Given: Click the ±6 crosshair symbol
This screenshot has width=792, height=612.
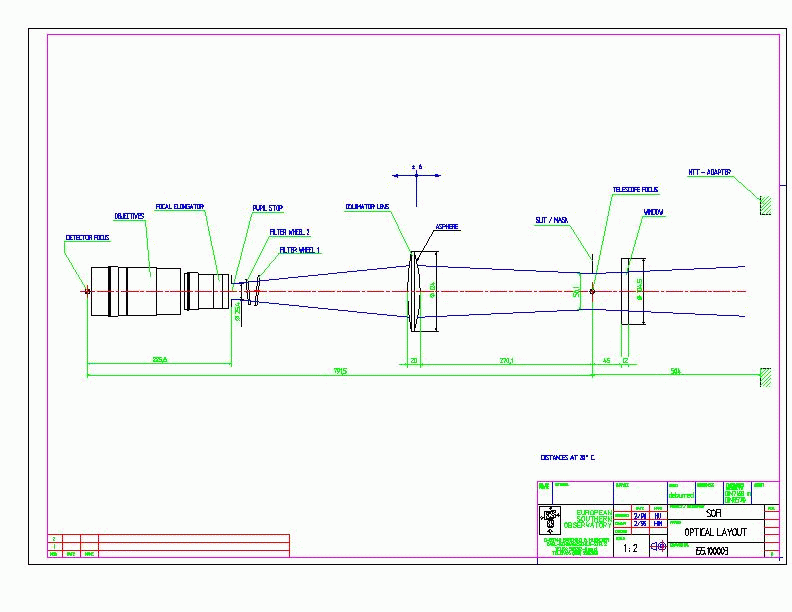Looking at the screenshot, I should [x=417, y=176].
